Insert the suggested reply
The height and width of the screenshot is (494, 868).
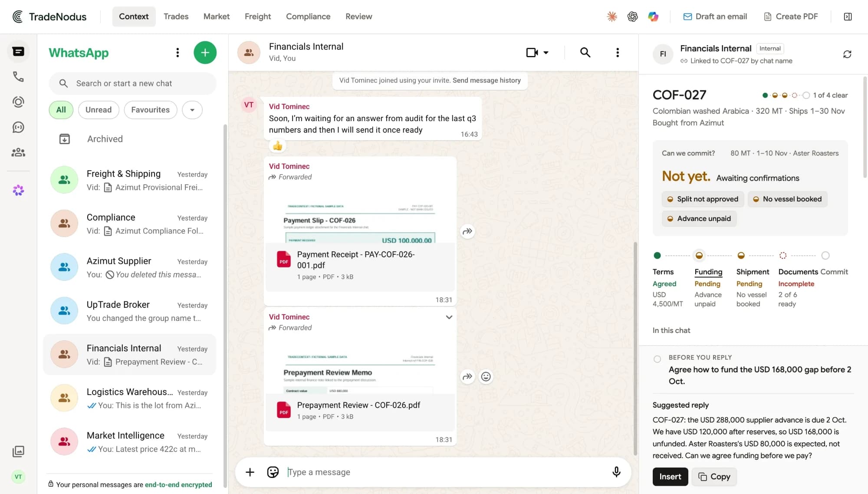click(670, 477)
